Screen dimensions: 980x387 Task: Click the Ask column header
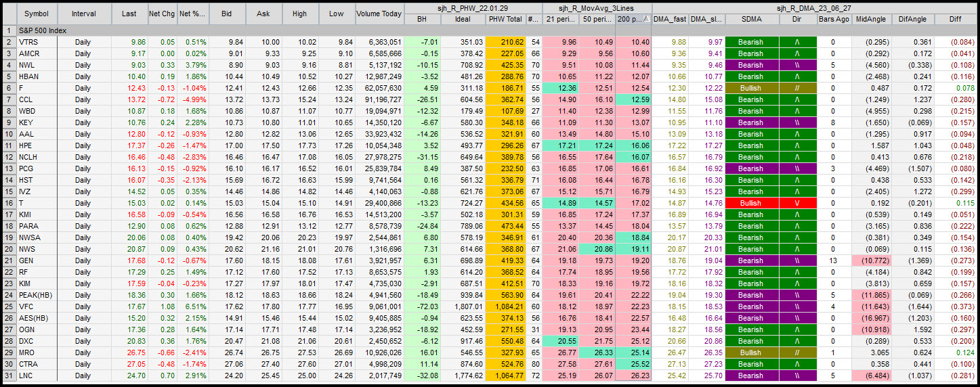[x=263, y=14]
